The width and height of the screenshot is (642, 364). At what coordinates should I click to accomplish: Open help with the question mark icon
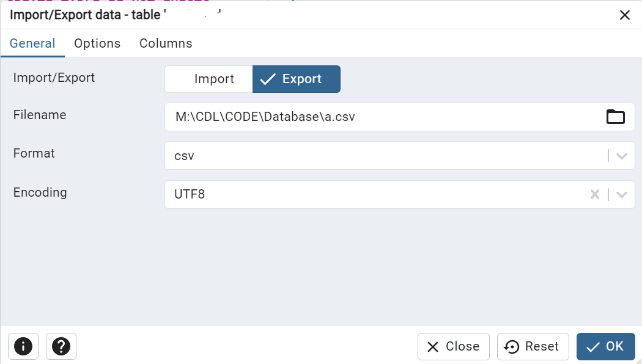(x=61, y=346)
